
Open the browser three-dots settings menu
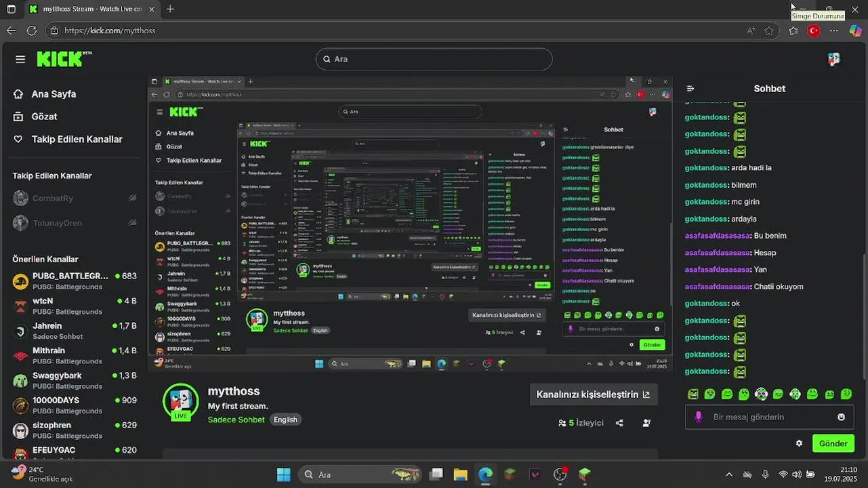pyautogui.click(x=834, y=30)
